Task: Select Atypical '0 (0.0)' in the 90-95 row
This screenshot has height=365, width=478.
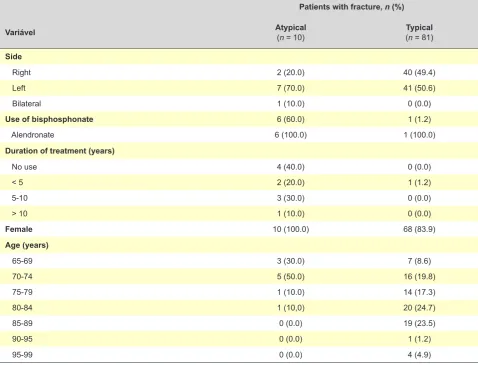Action: pyautogui.click(x=291, y=339)
